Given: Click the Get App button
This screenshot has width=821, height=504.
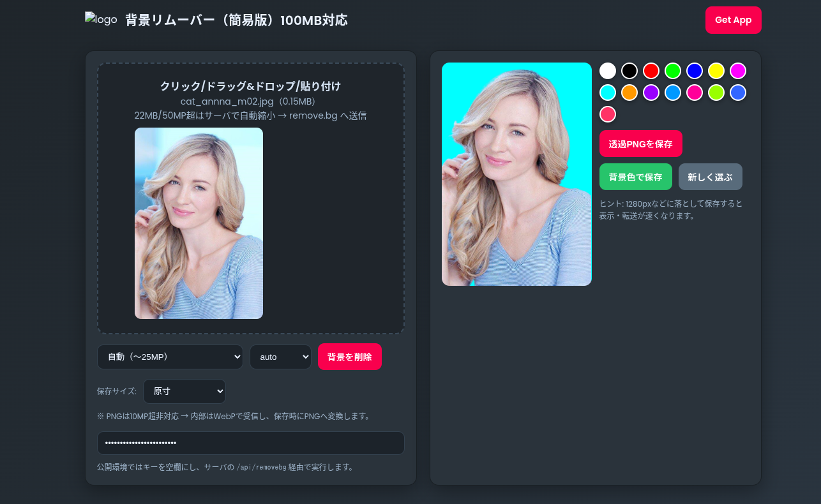Looking at the screenshot, I should [733, 20].
